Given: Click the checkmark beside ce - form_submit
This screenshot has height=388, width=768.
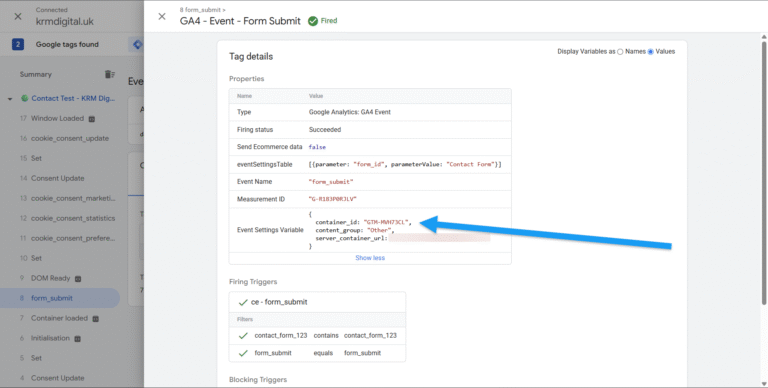Looking at the screenshot, I should (x=243, y=302).
